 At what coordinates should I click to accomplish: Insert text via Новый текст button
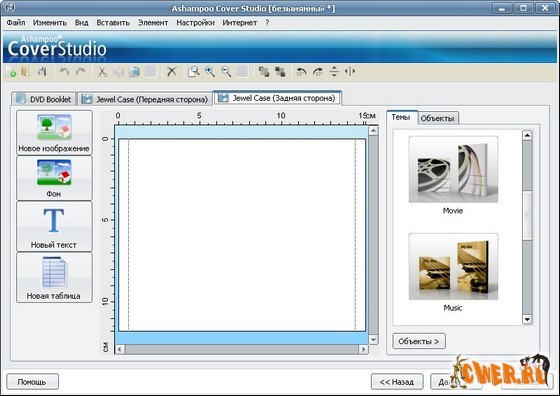[54, 226]
